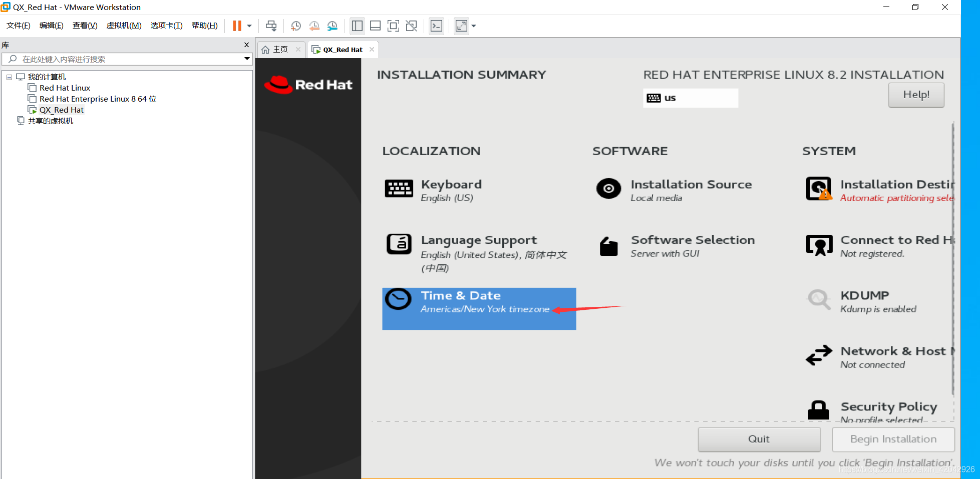Screen dimensions: 980x479
Task: Revert the virtual machine to its snapshot
Action: 314,26
